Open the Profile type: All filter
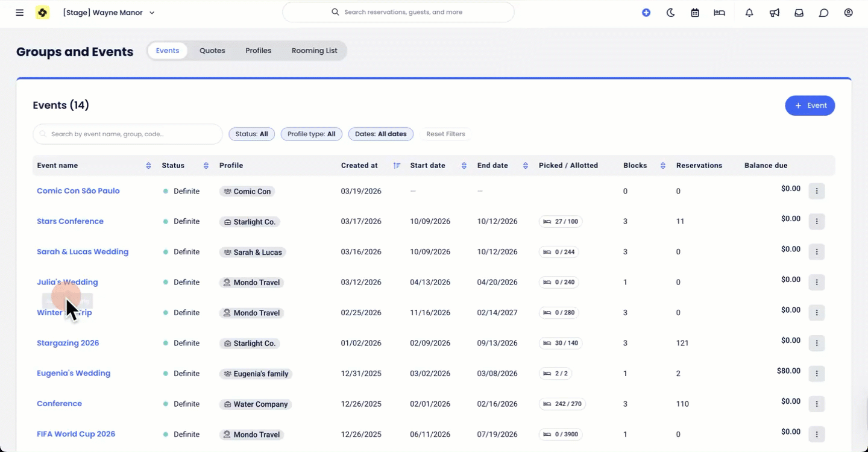Viewport: 868px width, 452px height. (311, 134)
